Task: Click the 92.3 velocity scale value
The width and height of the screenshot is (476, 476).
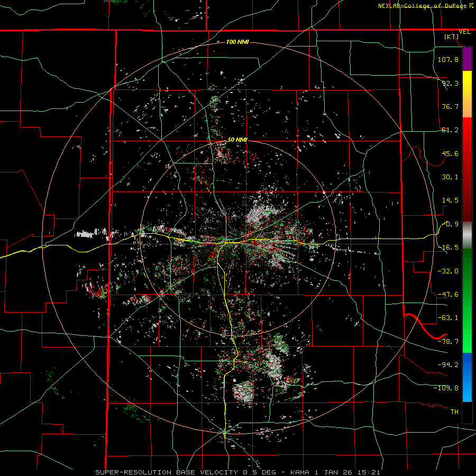Action: coord(450,83)
